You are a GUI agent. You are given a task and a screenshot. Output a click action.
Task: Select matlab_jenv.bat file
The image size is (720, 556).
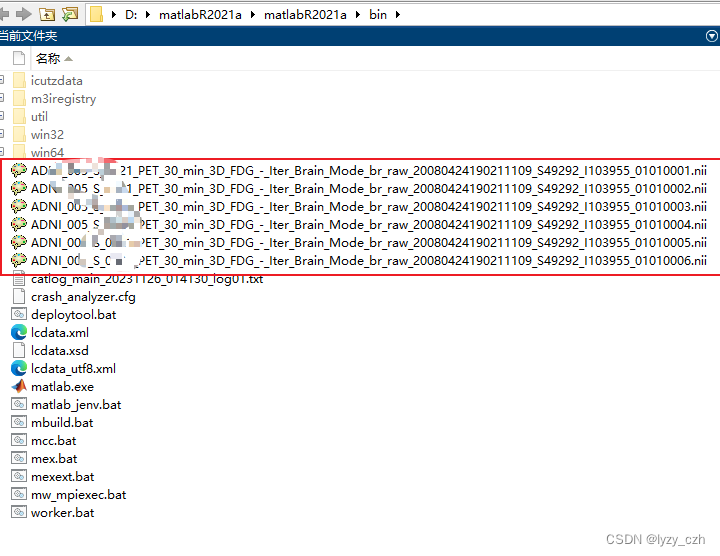pos(76,405)
